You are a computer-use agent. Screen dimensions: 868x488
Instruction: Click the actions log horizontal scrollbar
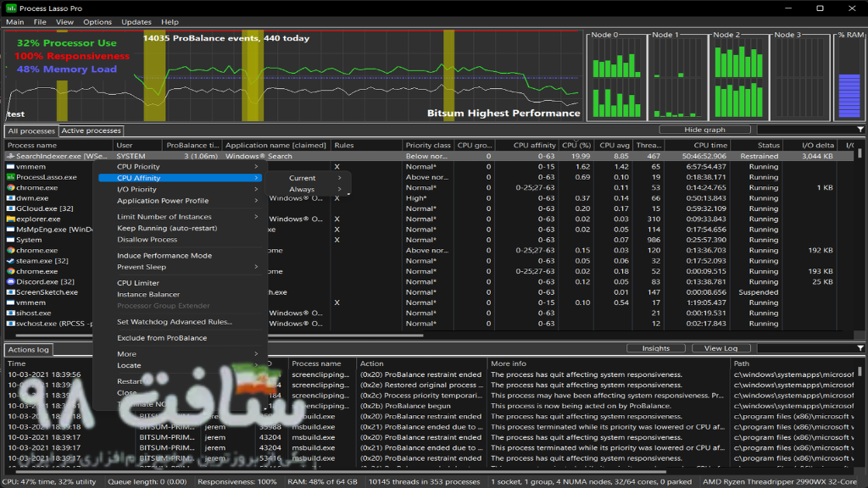(342, 471)
